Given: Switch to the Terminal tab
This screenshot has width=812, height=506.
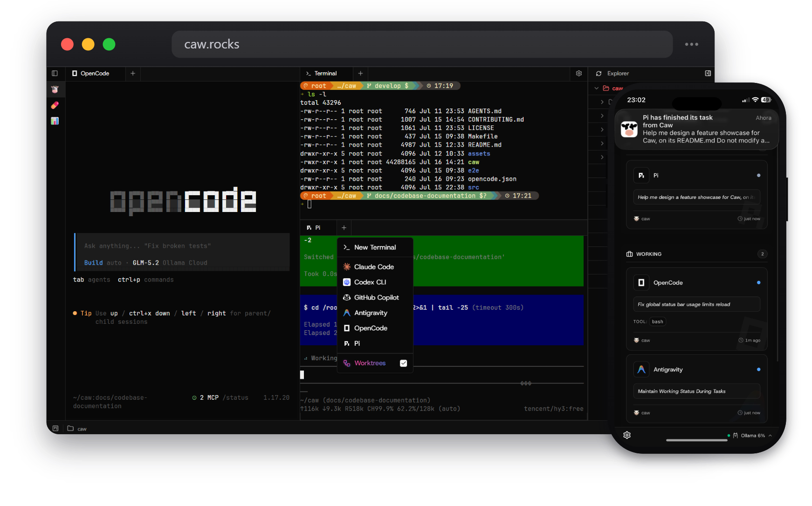Looking at the screenshot, I should tap(325, 73).
